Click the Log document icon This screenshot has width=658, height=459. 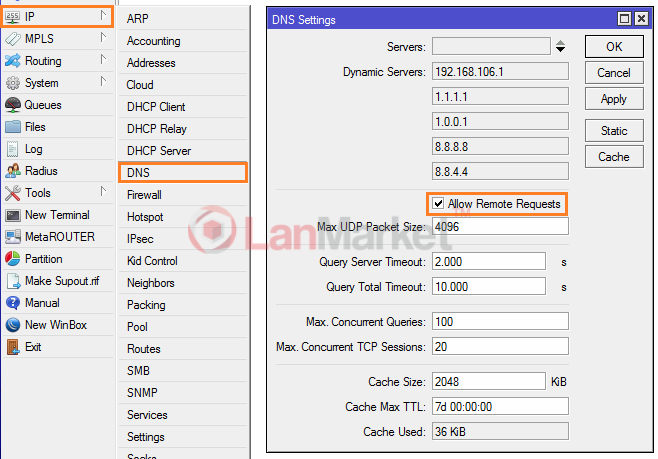13,149
